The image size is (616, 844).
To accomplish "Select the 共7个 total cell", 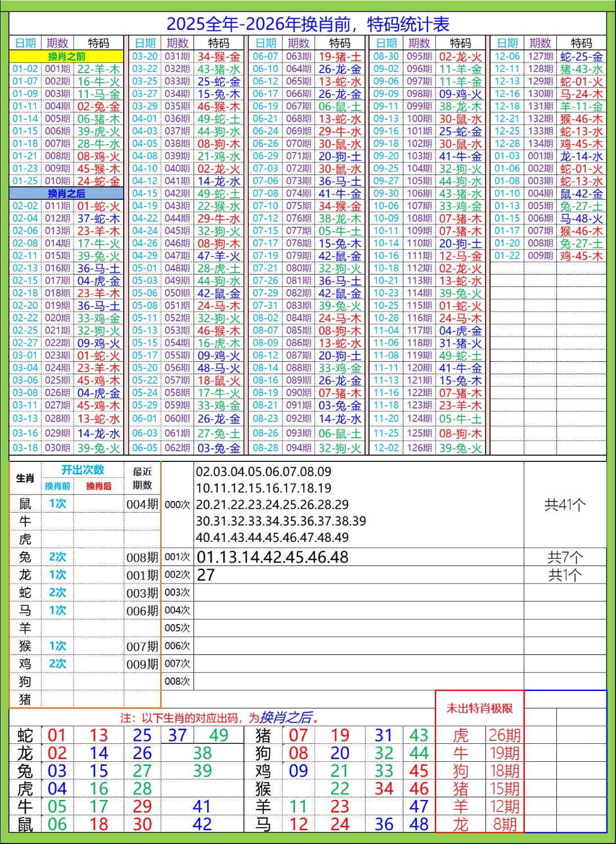I will [x=565, y=557].
